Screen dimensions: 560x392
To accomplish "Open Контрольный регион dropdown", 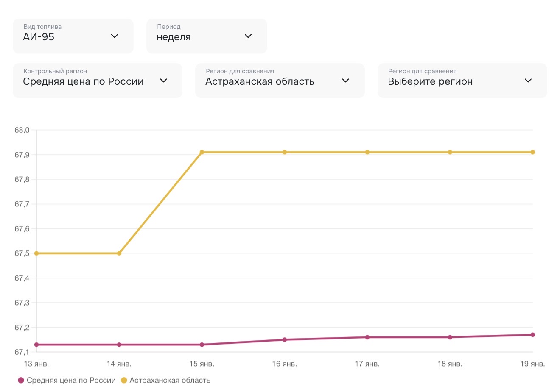I will [97, 81].
